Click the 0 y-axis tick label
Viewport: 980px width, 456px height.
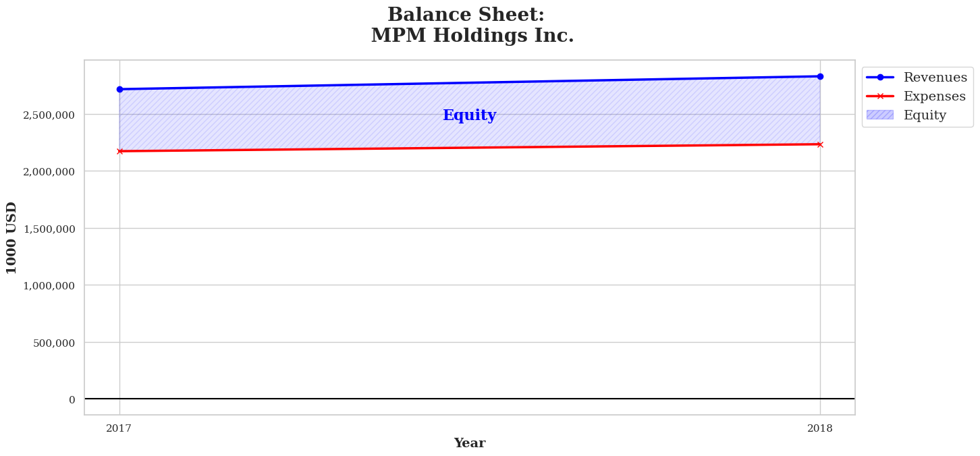click(x=72, y=400)
